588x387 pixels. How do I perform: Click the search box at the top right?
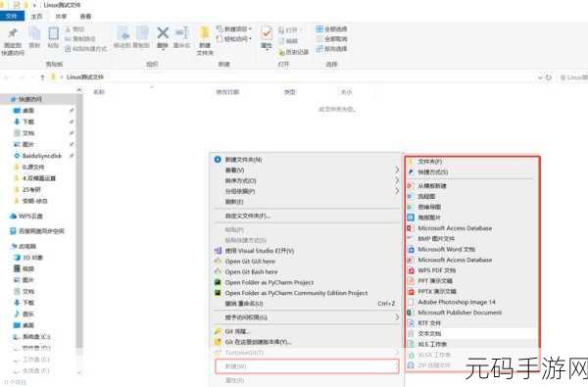click(x=573, y=77)
